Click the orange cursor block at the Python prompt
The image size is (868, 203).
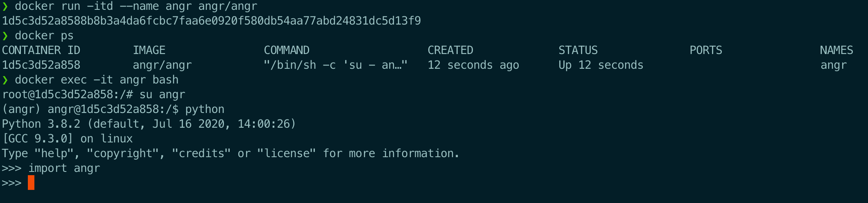31,183
